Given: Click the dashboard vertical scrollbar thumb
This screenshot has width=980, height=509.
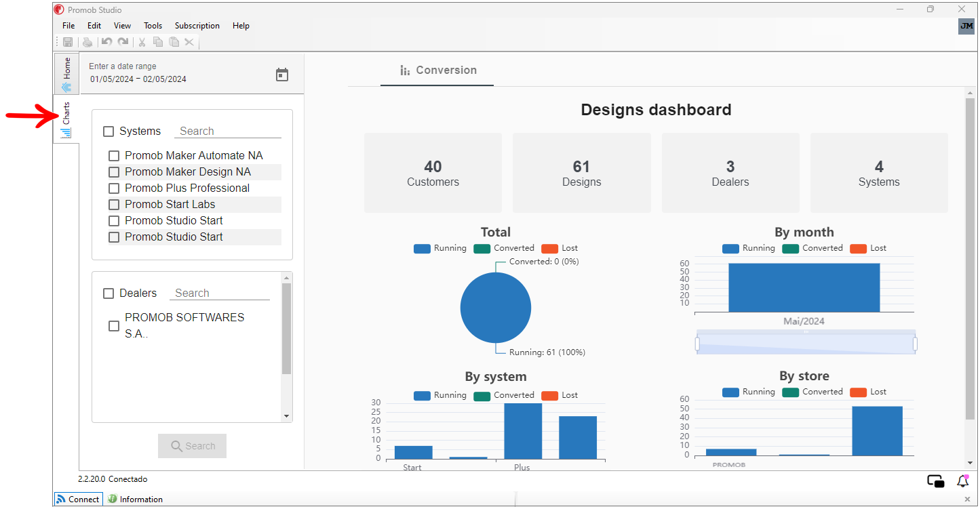Looking at the screenshot, I should pyautogui.click(x=970, y=258).
